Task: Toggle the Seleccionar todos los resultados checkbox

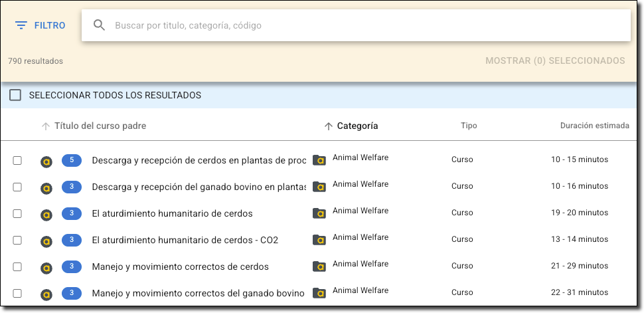Action: tap(15, 95)
